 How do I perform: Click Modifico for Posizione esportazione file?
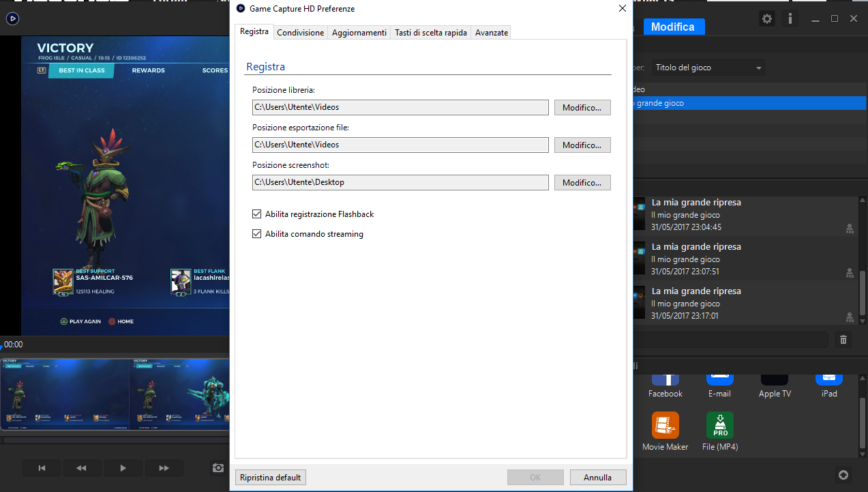(582, 145)
